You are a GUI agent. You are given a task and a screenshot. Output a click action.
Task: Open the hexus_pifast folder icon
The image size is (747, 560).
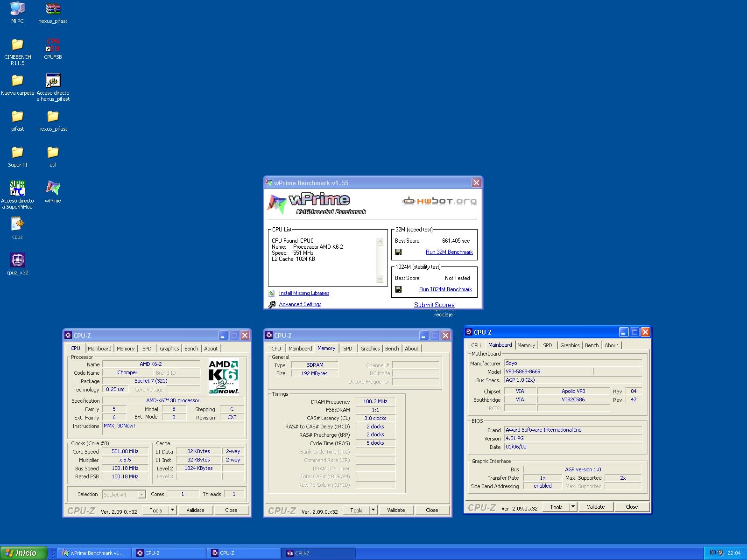pyautogui.click(x=53, y=116)
